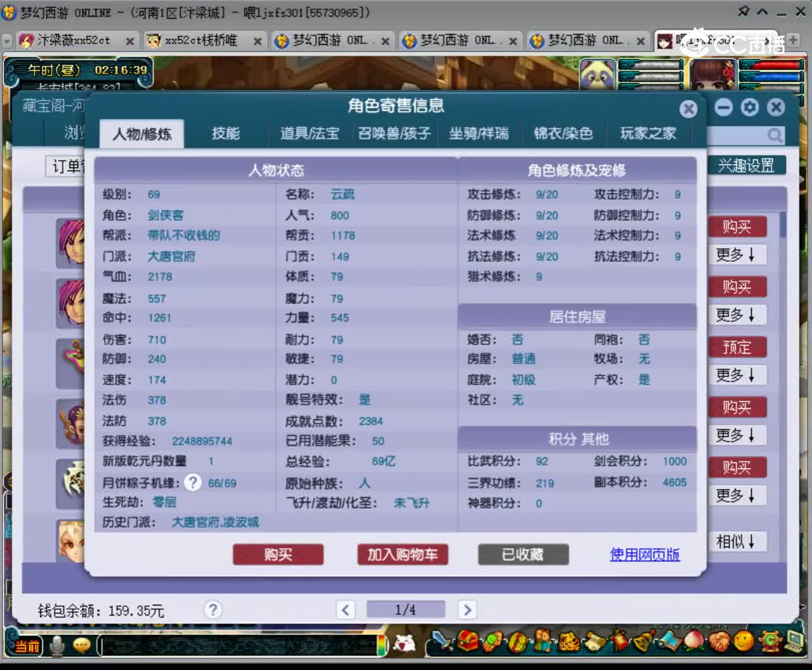Add a new client tab with plus
The height and width of the screenshot is (670, 812).
pyautogui.click(x=793, y=39)
